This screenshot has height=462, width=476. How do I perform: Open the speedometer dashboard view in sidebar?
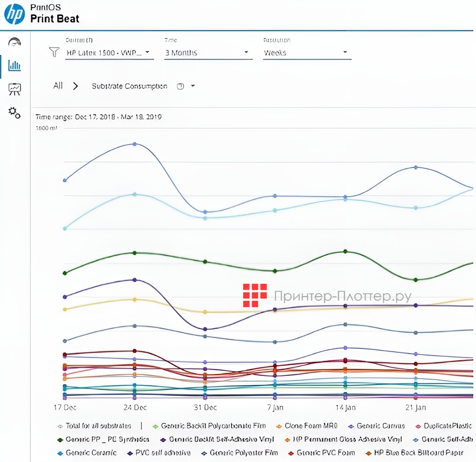[15, 42]
